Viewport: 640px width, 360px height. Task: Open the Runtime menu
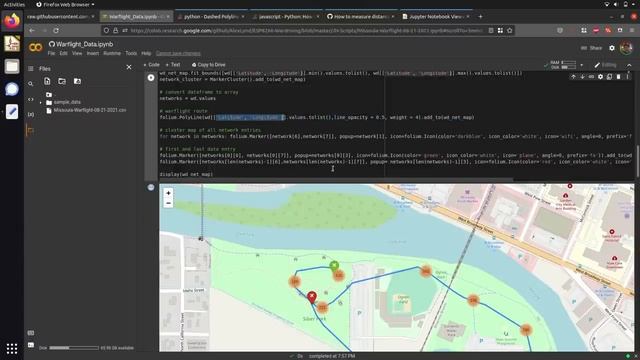[x=112, y=53]
